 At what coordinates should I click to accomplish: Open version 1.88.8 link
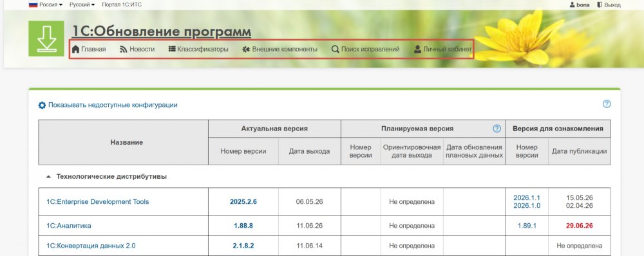pos(243,226)
